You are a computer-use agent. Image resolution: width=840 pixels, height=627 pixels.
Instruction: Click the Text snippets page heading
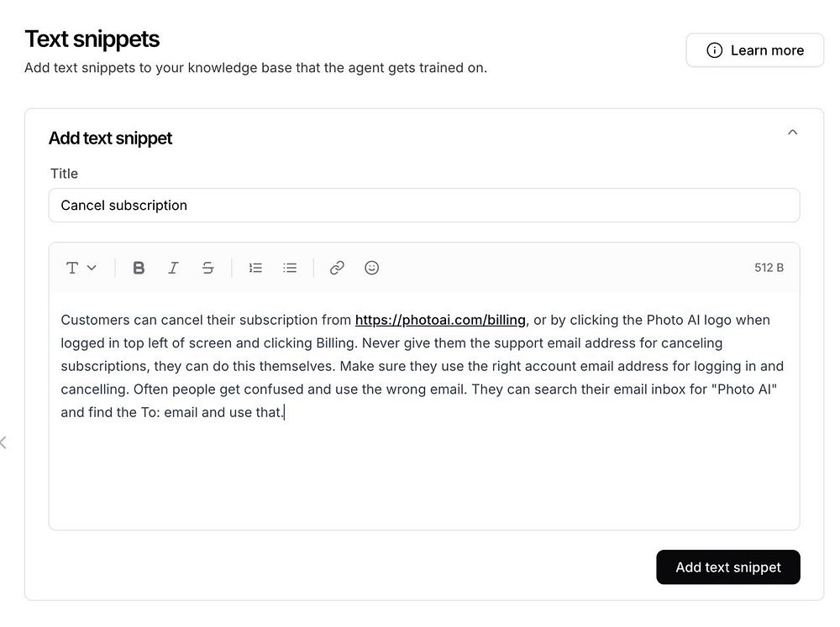click(92, 39)
